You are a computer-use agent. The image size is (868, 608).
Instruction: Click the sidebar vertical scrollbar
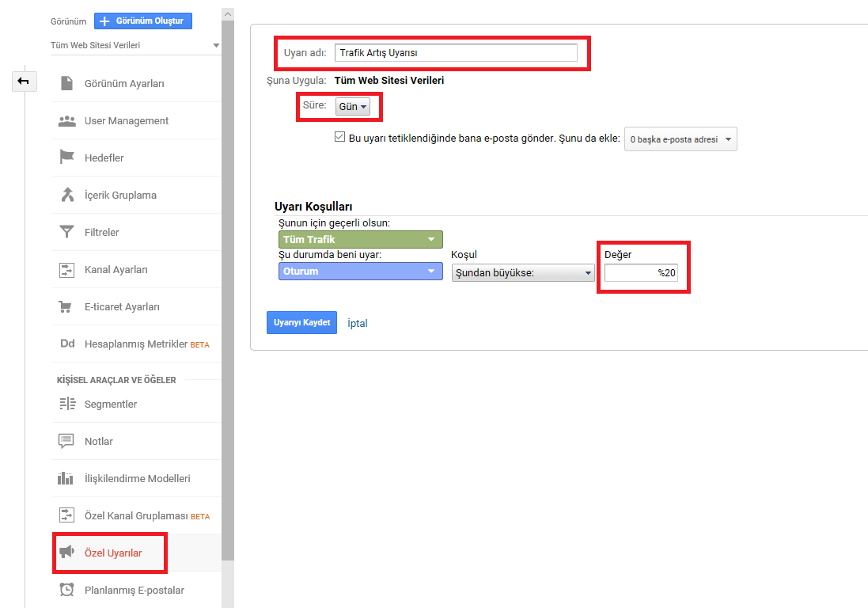[x=228, y=291]
